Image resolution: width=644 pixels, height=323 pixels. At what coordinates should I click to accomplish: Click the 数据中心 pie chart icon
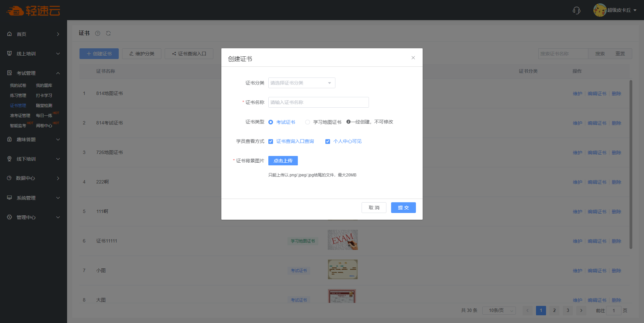click(x=9, y=178)
